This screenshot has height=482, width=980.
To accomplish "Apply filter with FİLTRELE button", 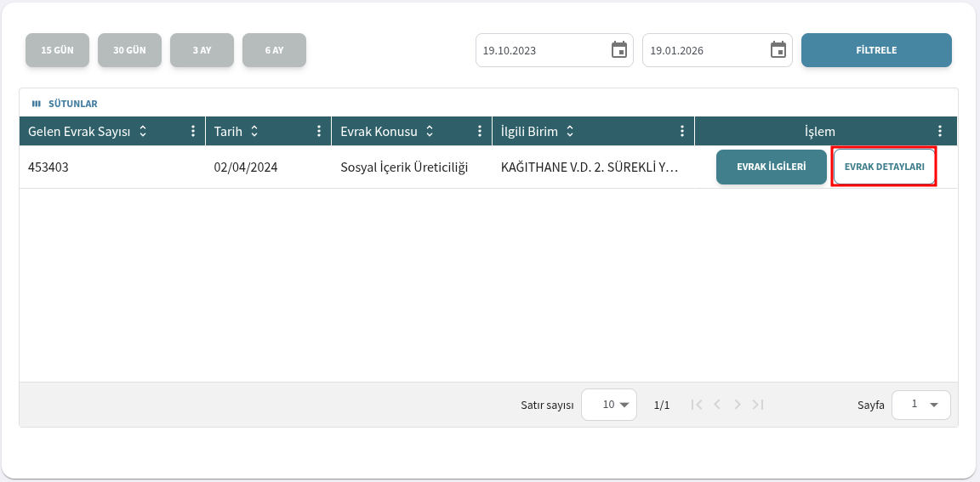I will (876, 50).
